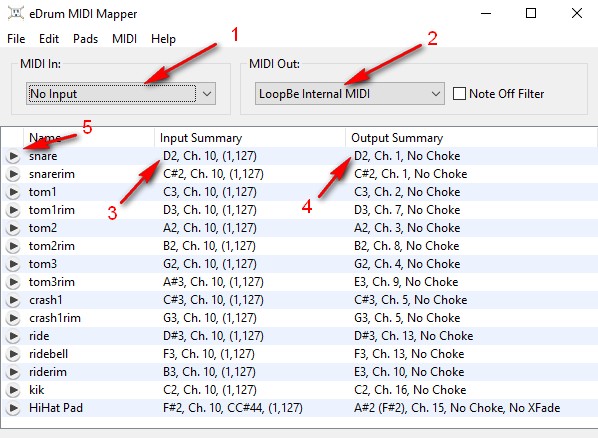Click the play button beside crash1

pos(13,300)
